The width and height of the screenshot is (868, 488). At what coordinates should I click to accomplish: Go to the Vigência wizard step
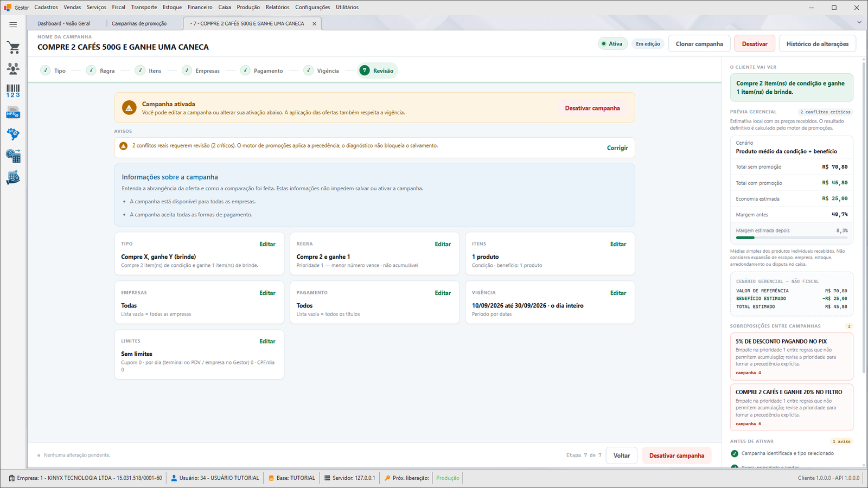coord(322,71)
